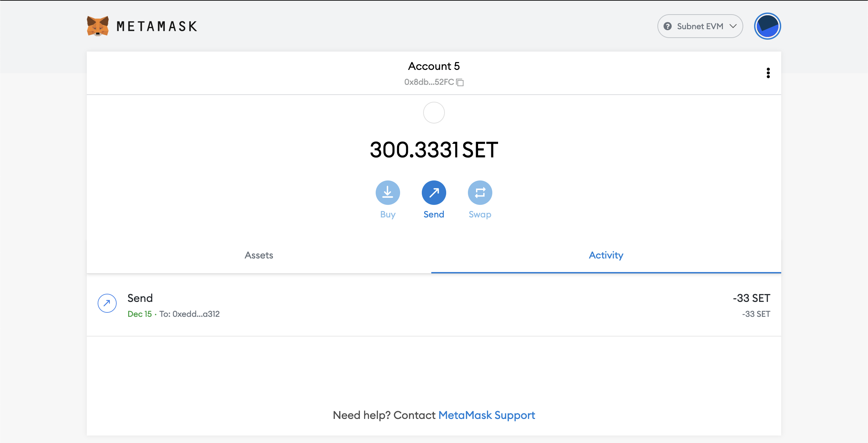This screenshot has height=443, width=868.
Task: Click the empty token logo circle
Action: point(434,113)
